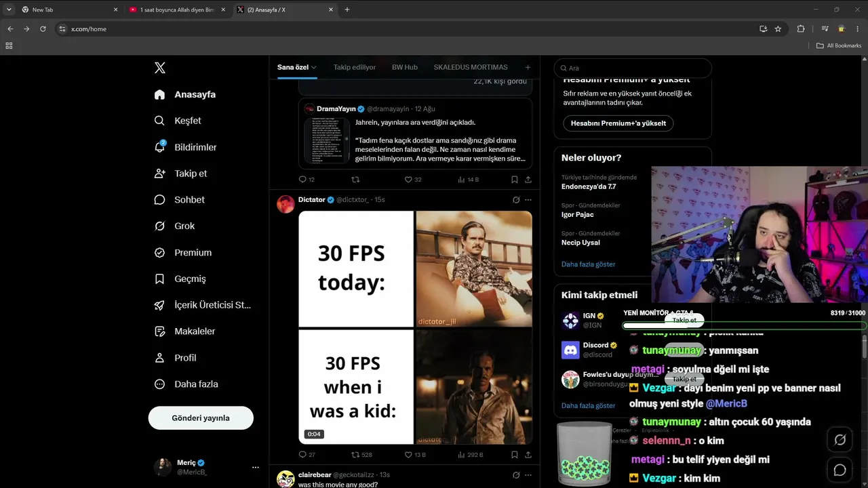Open Keşfet (Explore) from the sidebar
The image size is (868, 488).
click(178, 121)
